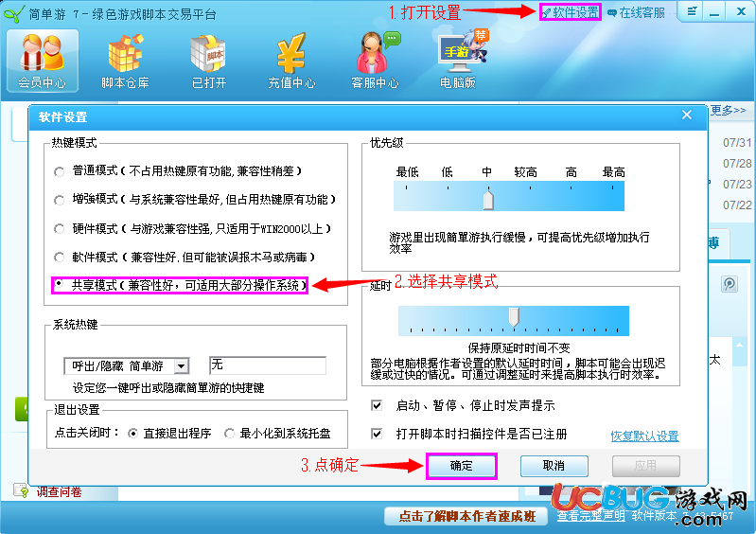Toggle 打开脚本时扫描控件是否已注册 checkbox
The width and height of the screenshot is (756, 534).
(x=377, y=434)
